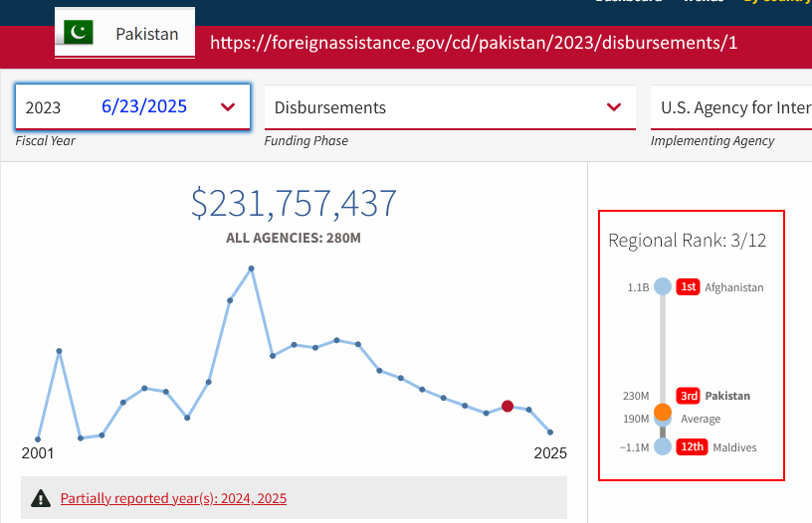Click the blue Maldives marker at -1.1M
The width and height of the screenshot is (812, 523).
[x=663, y=446]
